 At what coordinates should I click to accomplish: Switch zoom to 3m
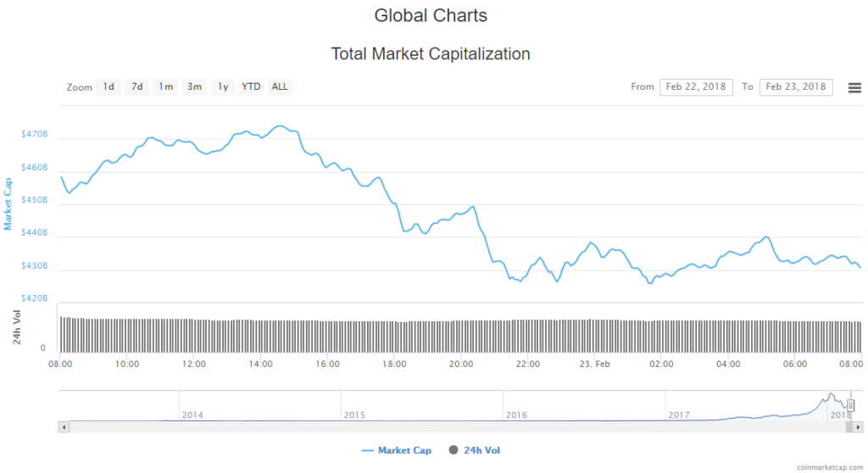194,86
